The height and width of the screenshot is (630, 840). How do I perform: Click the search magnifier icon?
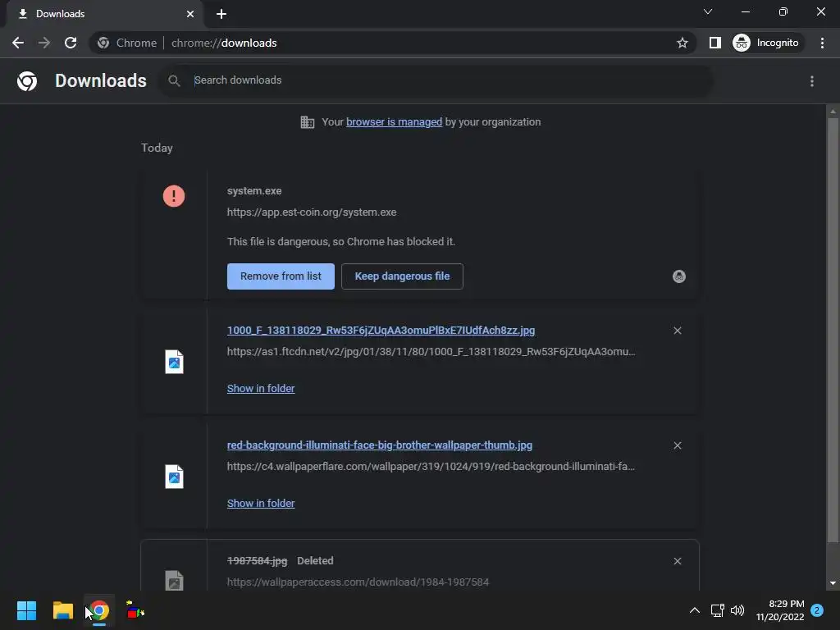[x=174, y=81]
